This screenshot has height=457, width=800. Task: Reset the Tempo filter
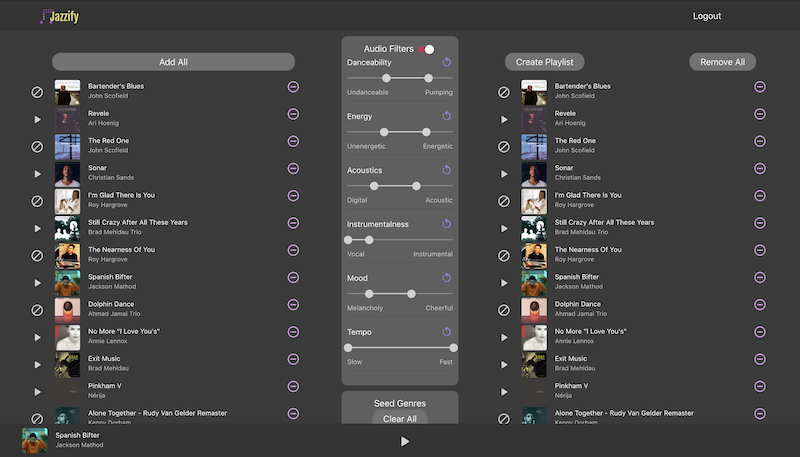447,332
